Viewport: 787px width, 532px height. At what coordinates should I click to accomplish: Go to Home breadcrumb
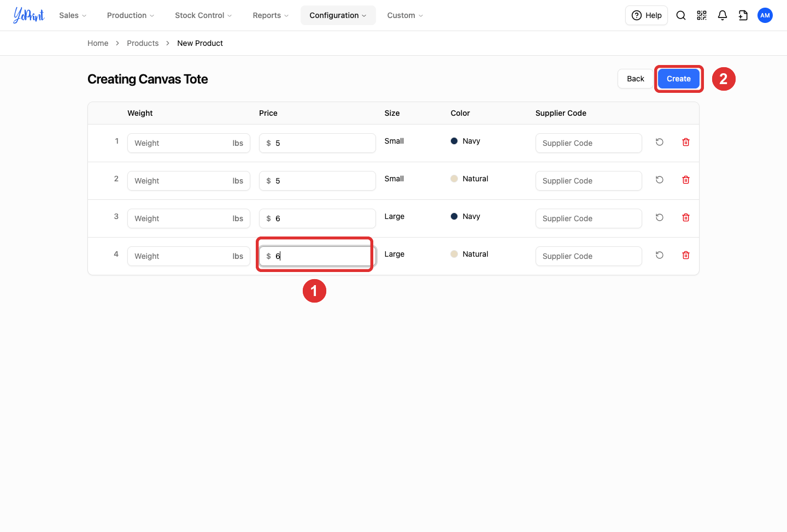click(98, 43)
